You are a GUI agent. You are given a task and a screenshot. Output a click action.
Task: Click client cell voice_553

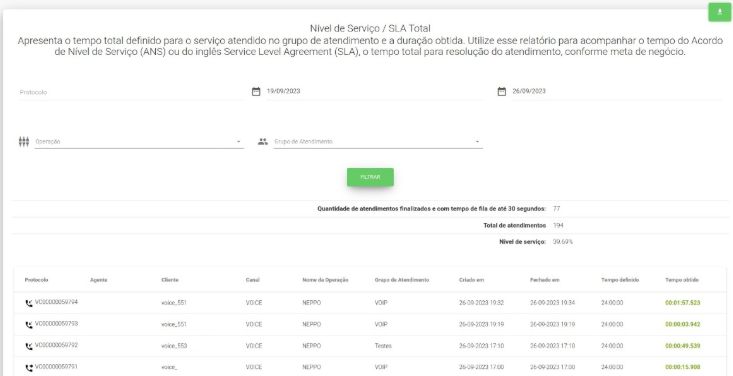pyautogui.click(x=174, y=347)
